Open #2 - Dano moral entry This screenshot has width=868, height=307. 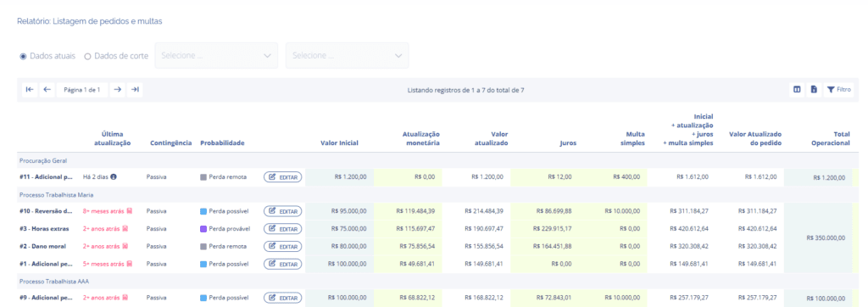coord(42,246)
